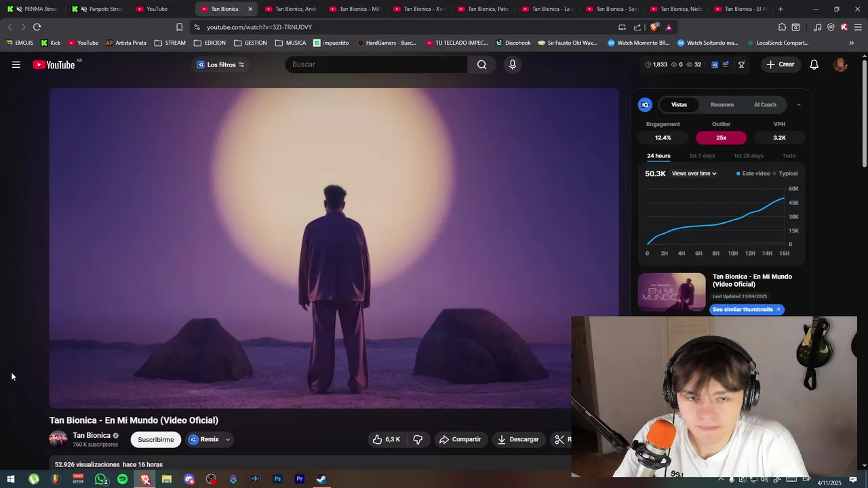Switch to the Vistas tab
The width and height of the screenshot is (868, 488).
click(679, 104)
